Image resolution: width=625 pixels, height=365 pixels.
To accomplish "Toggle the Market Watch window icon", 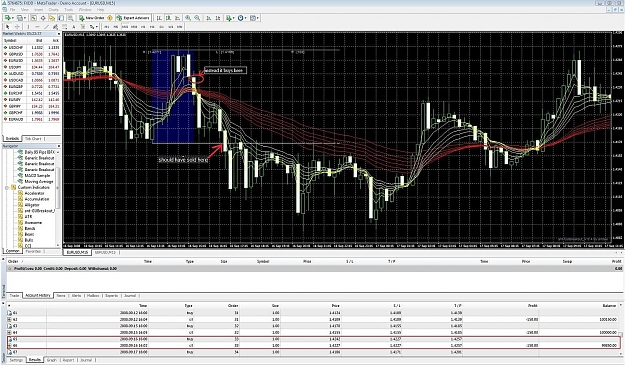I will point(33,18).
